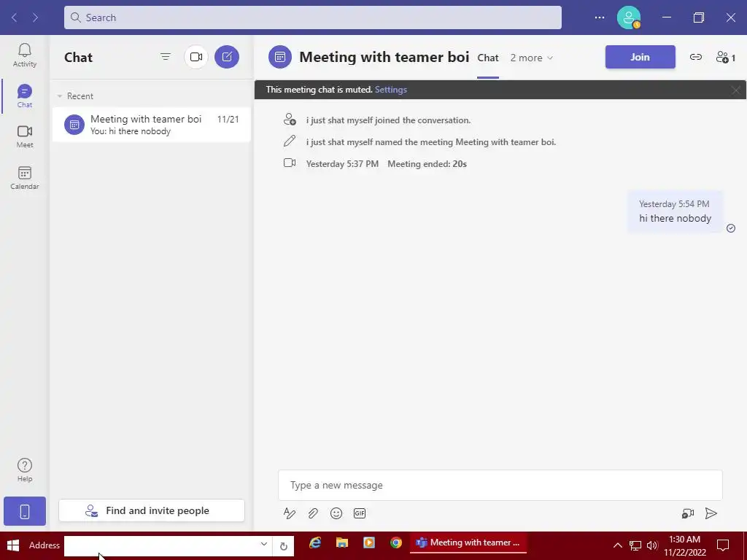747x560 pixels.
Task: Open the Help icon
Action: (24, 470)
